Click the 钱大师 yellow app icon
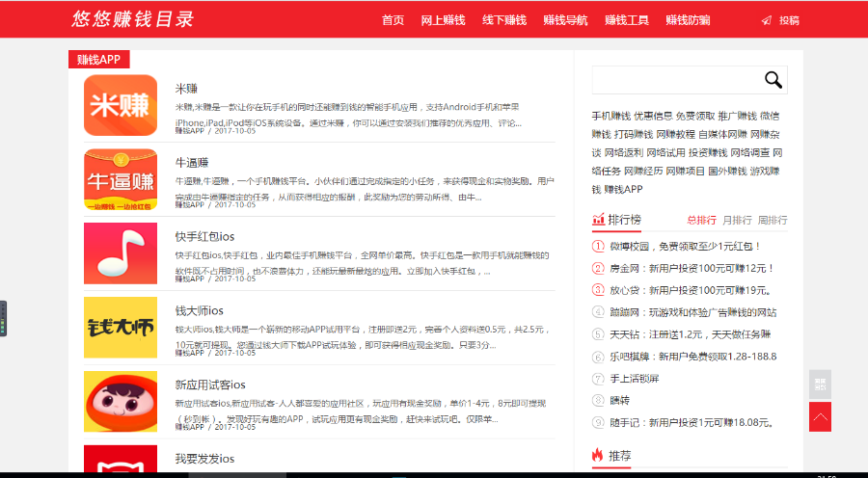 point(121,328)
